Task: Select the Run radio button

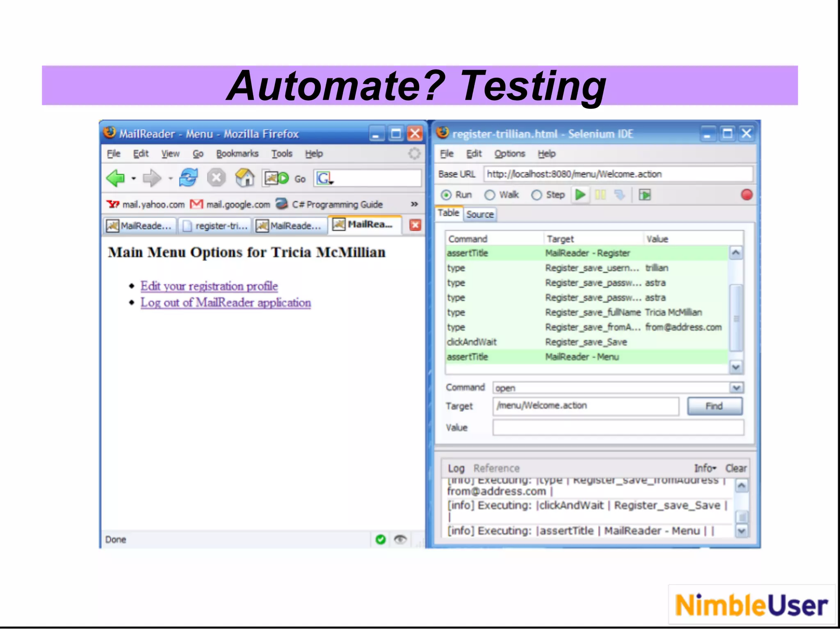Action: click(446, 195)
